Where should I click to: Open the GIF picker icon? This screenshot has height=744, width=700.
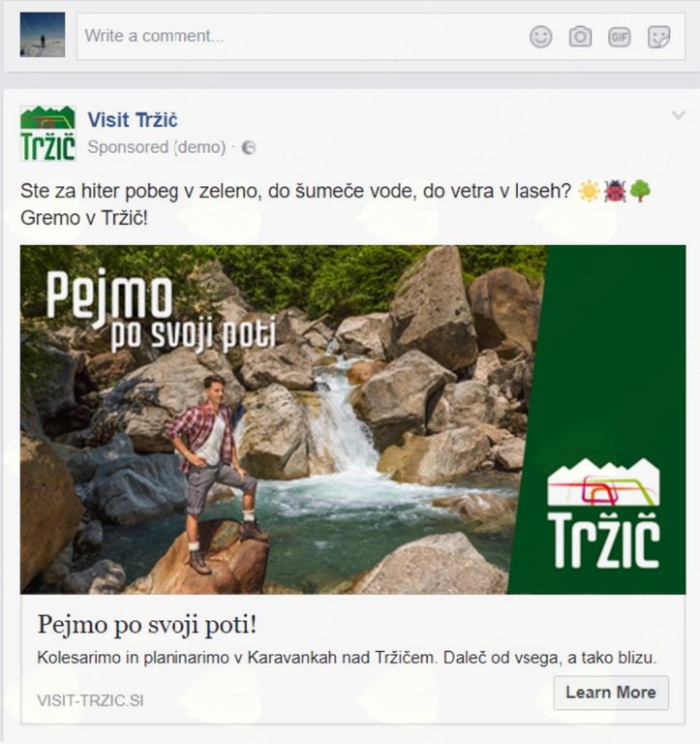pyautogui.click(x=620, y=37)
